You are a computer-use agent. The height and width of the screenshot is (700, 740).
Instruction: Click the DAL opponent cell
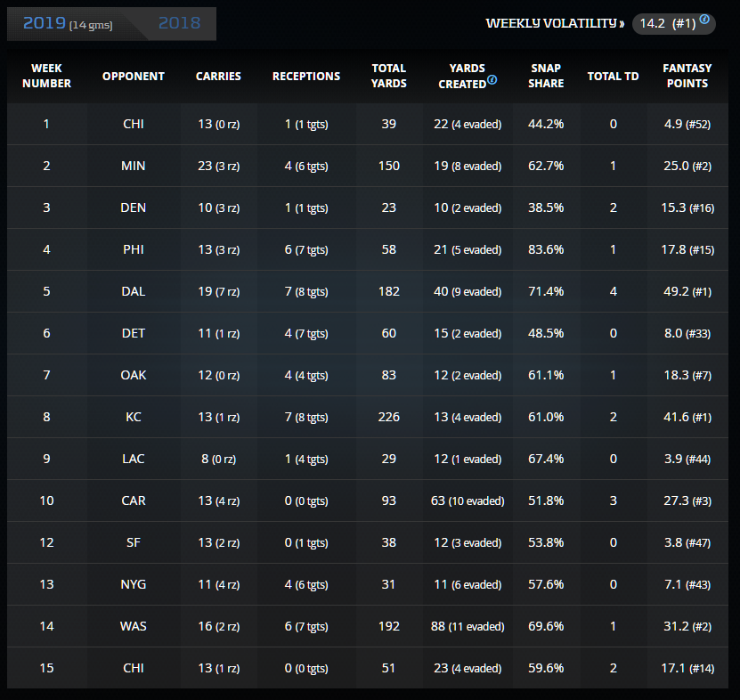[x=134, y=291]
